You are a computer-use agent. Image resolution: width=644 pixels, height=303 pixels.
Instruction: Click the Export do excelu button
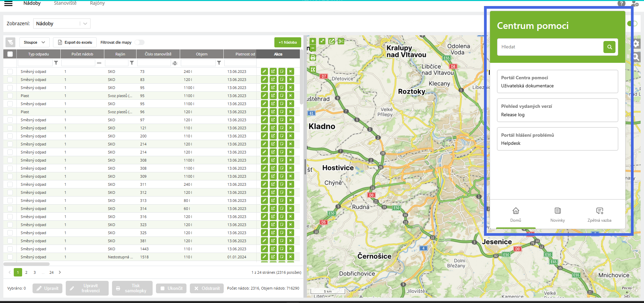[x=75, y=42]
